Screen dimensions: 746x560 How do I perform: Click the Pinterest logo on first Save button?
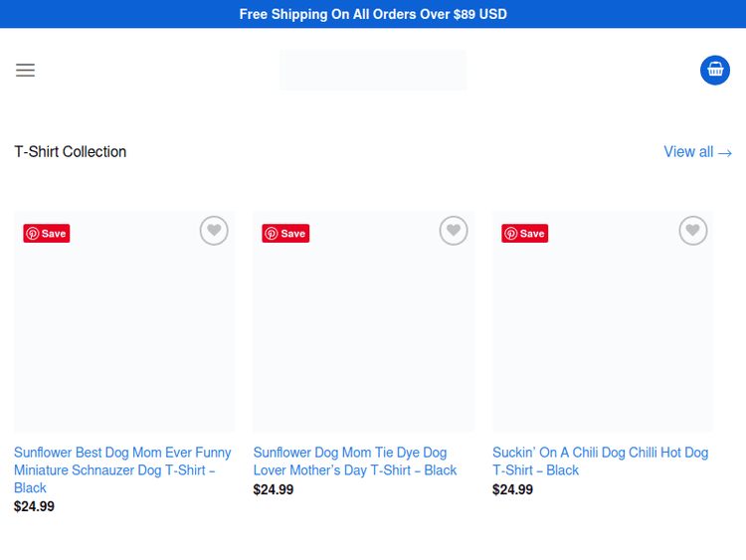click(33, 234)
